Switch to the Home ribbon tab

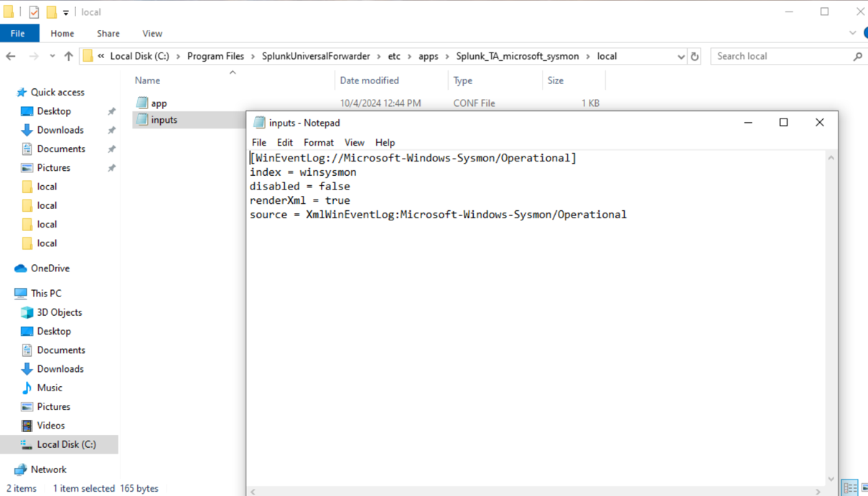click(62, 33)
